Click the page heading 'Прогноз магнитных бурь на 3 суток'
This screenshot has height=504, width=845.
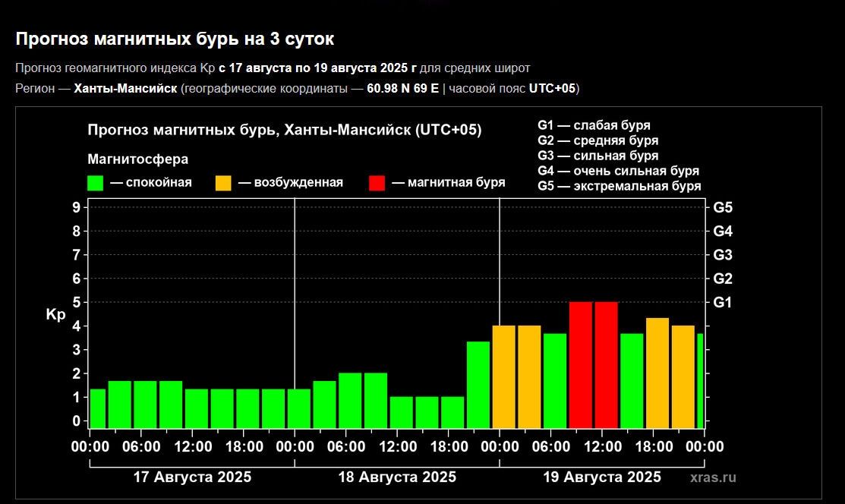click(175, 39)
